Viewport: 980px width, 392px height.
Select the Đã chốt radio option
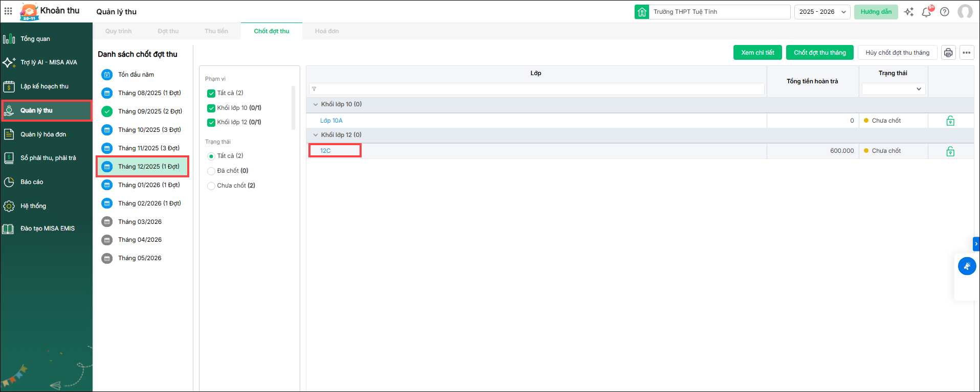click(x=211, y=171)
